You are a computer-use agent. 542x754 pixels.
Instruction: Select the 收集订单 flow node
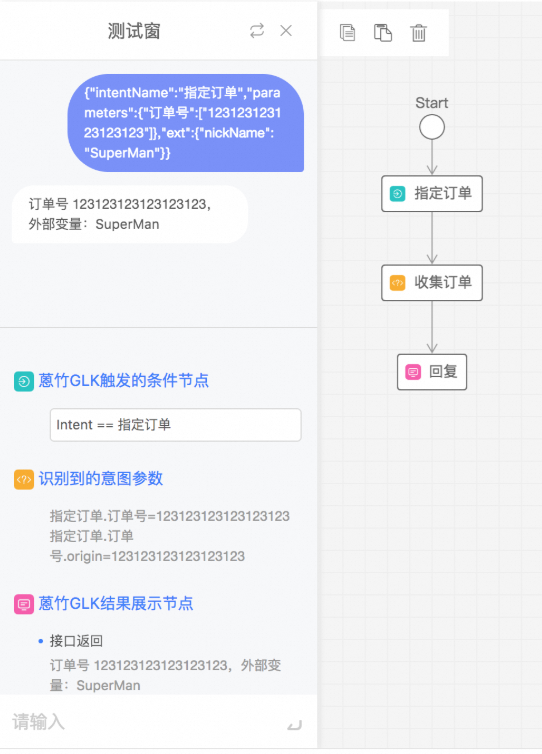tap(432, 283)
